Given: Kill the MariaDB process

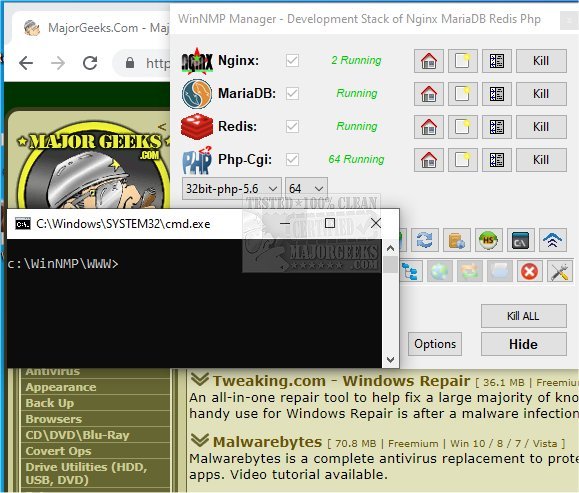Looking at the screenshot, I should (x=541, y=94).
